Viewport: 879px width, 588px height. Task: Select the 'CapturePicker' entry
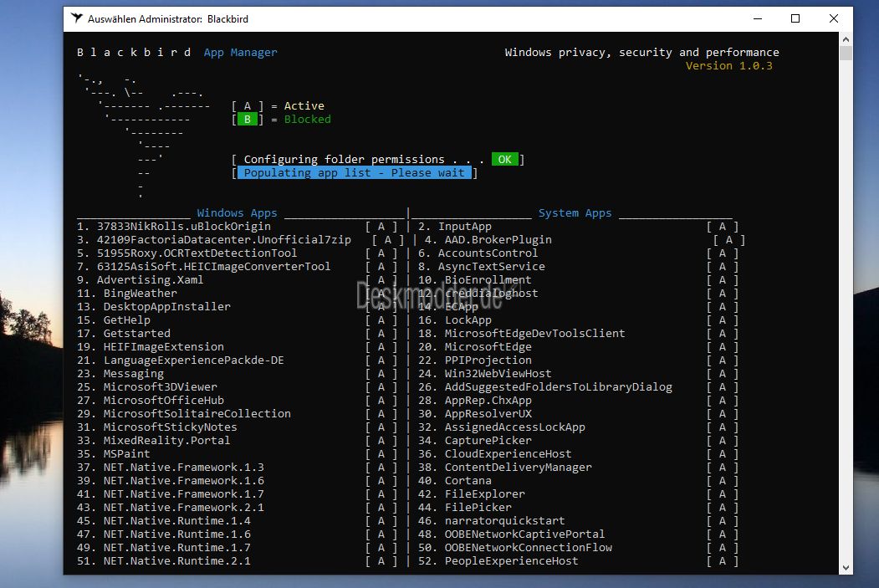click(x=488, y=441)
